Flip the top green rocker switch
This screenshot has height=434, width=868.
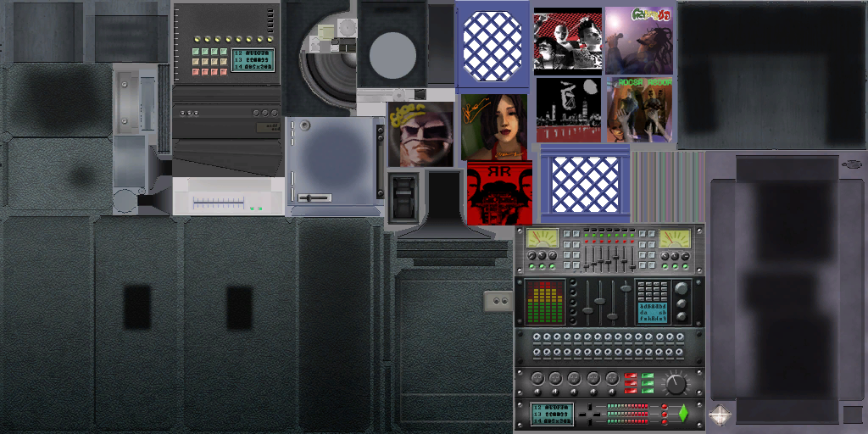pyautogui.click(x=648, y=376)
